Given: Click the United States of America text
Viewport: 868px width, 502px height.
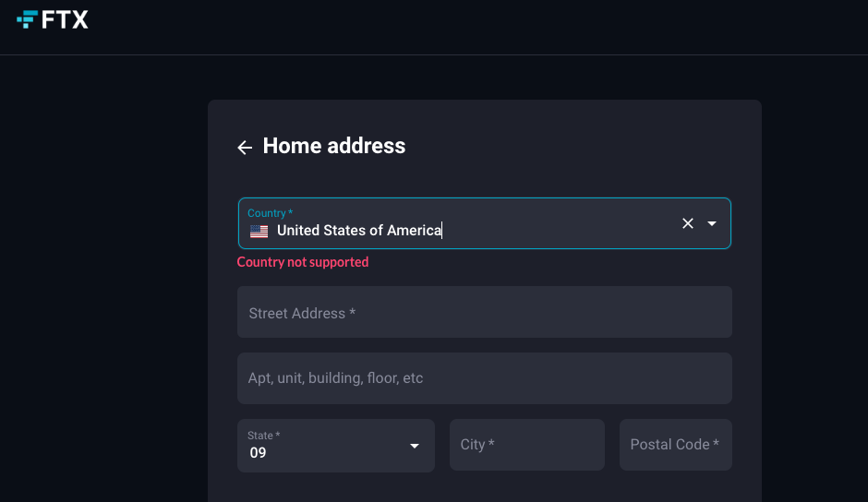Looking at the screenshot, I should click(x=358, y=231).
